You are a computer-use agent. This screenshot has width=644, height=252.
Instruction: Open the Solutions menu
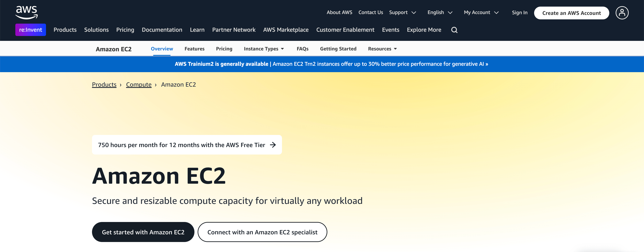[96, 30]
